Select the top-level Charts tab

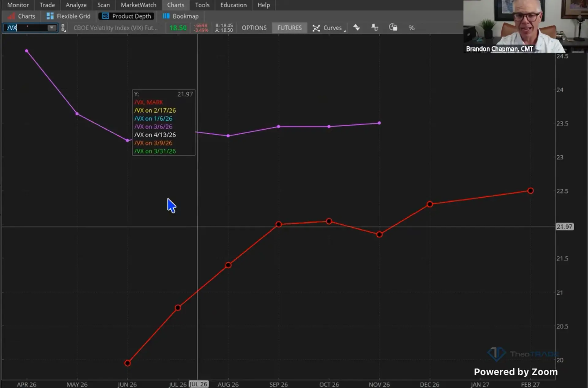[176, 5]
